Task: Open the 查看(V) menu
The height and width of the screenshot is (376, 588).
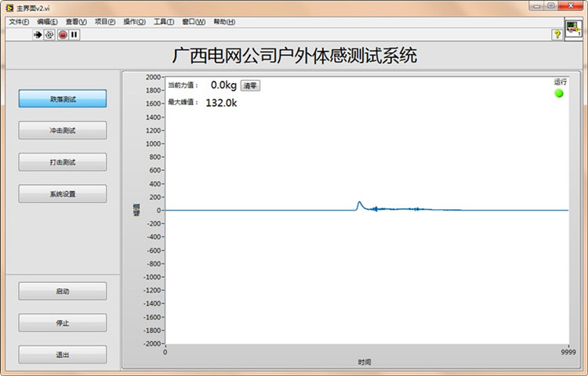Action: [x=76, y=22]
